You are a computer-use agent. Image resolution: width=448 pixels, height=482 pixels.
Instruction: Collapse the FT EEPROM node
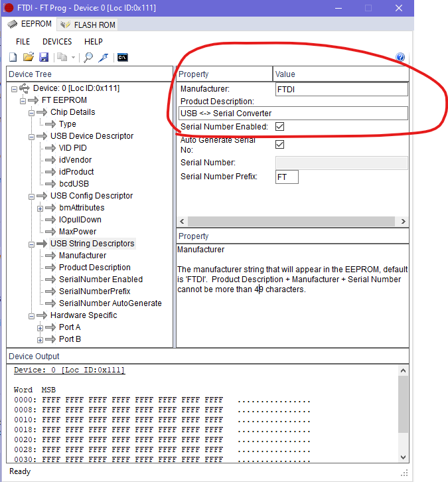(23, 101)
